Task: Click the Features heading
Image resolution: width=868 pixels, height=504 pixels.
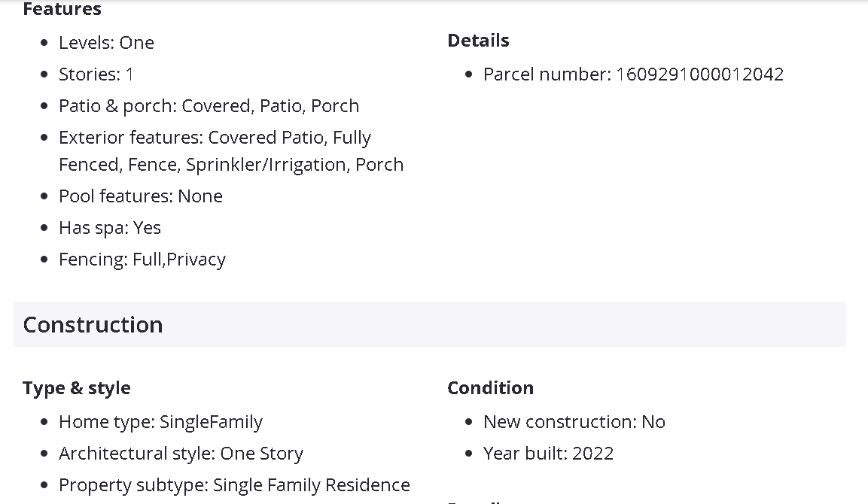Action: coord(62,9)
